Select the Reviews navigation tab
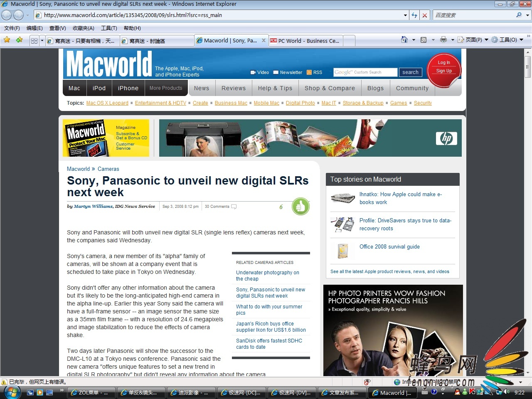This screenshot has width=532, height=399. click(234, 88)
